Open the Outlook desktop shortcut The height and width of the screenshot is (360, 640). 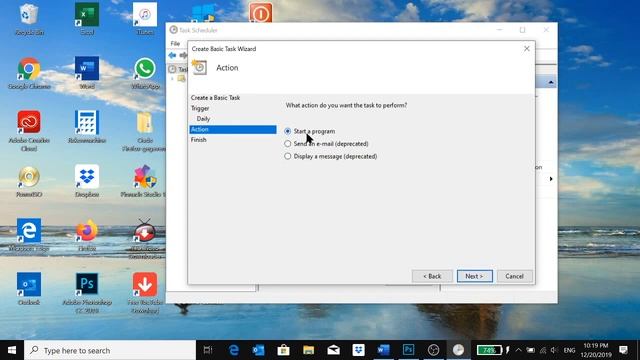pos(29,289)
